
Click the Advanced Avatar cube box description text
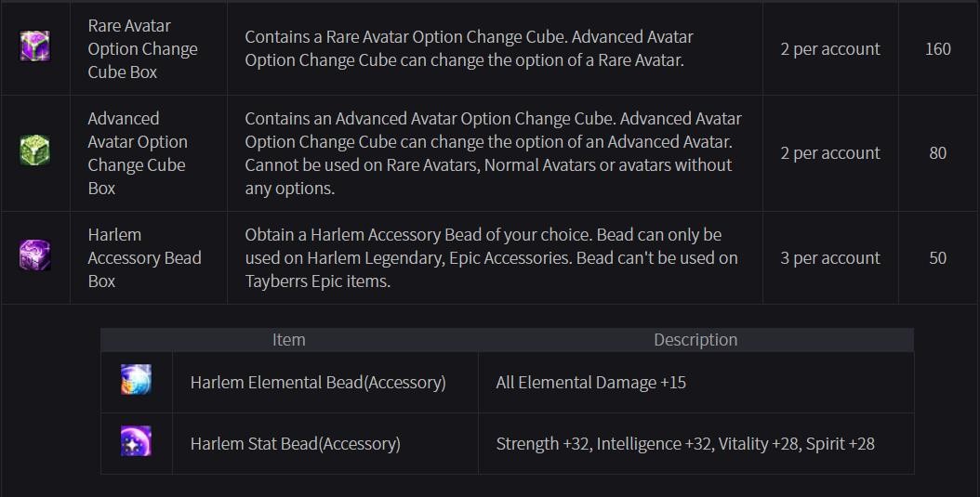pyautogui.click(x=493, y=153)
